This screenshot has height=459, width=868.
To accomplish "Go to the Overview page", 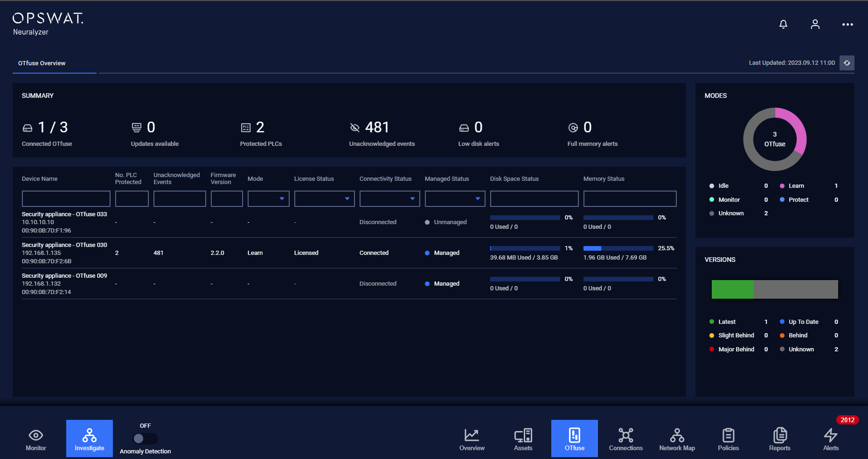I will point(472,438).
